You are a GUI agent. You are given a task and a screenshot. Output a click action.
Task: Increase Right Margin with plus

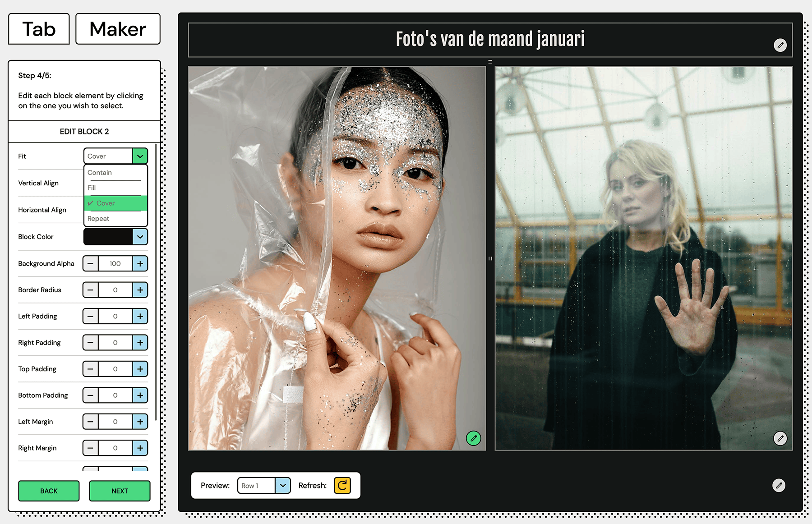140,448
